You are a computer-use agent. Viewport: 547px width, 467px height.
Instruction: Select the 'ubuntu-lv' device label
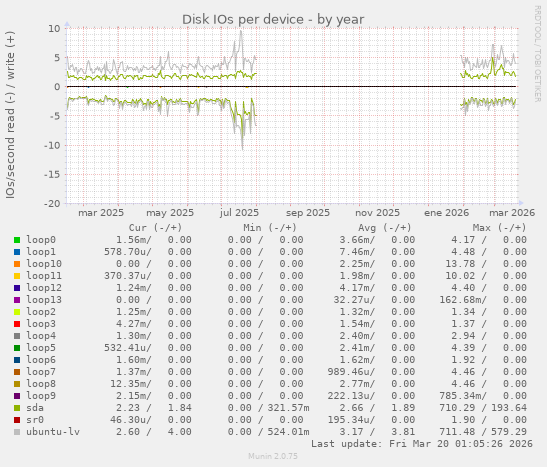[53, 432]
